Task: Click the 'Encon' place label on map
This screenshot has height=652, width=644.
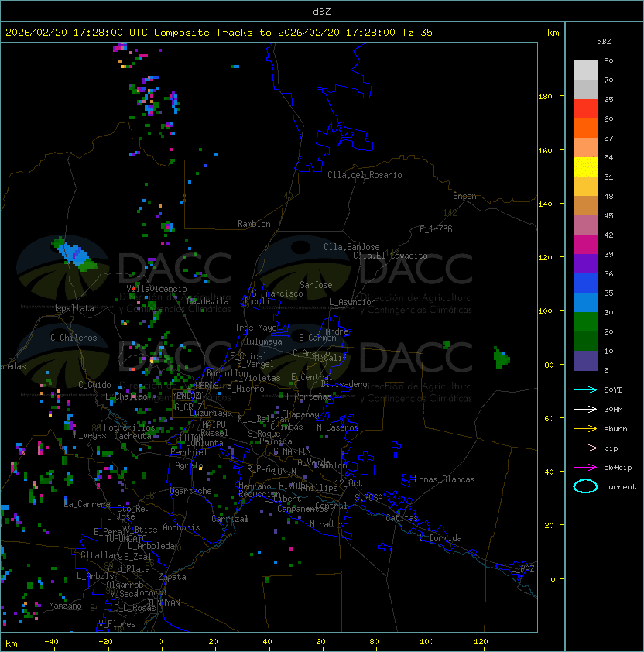Action: click(464, 196)
